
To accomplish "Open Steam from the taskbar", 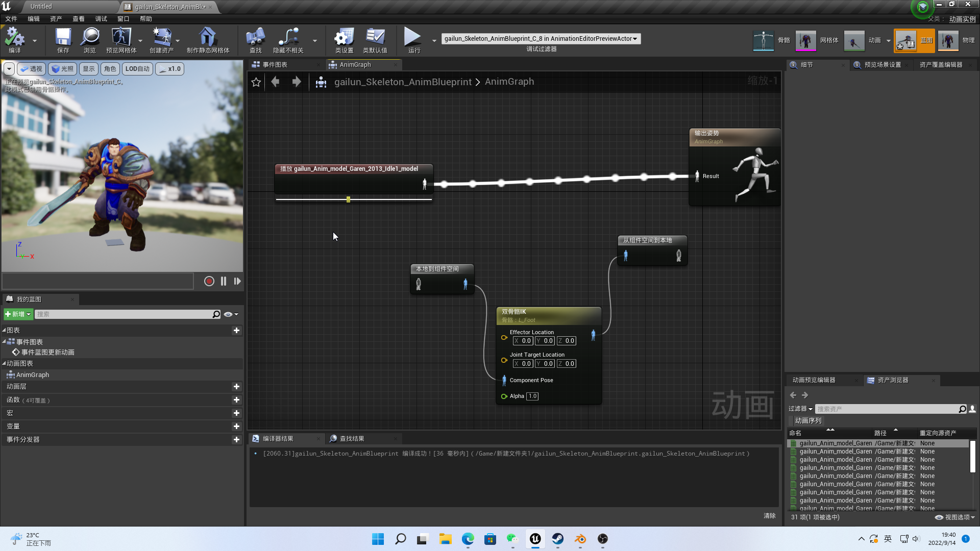I will pyautogui.click(x=557, y=539).
